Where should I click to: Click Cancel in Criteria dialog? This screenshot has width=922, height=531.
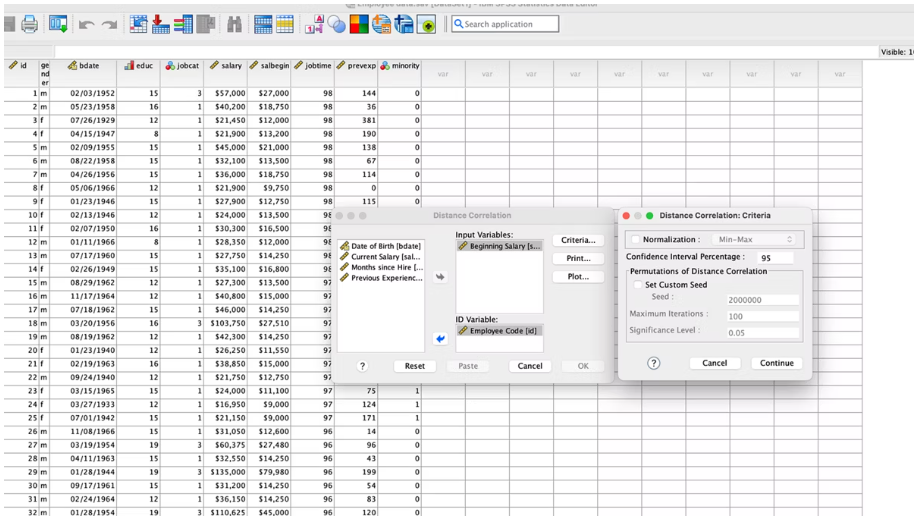click(x=714, y=363)
